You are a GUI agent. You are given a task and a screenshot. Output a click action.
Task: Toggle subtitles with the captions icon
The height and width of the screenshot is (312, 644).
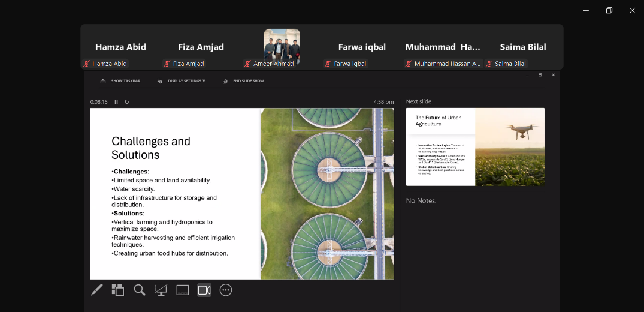[x=183, y=290]
